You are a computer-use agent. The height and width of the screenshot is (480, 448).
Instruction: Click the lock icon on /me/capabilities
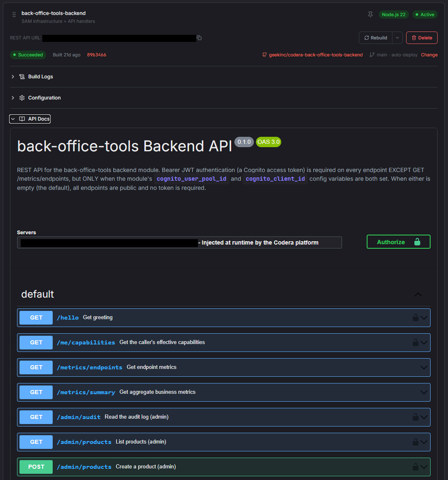click(x=416, y=342)
